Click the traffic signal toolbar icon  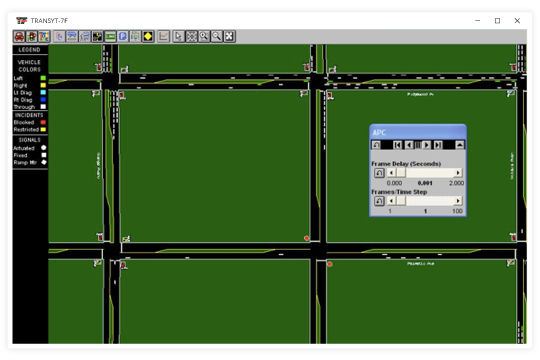tap(32, 37)
